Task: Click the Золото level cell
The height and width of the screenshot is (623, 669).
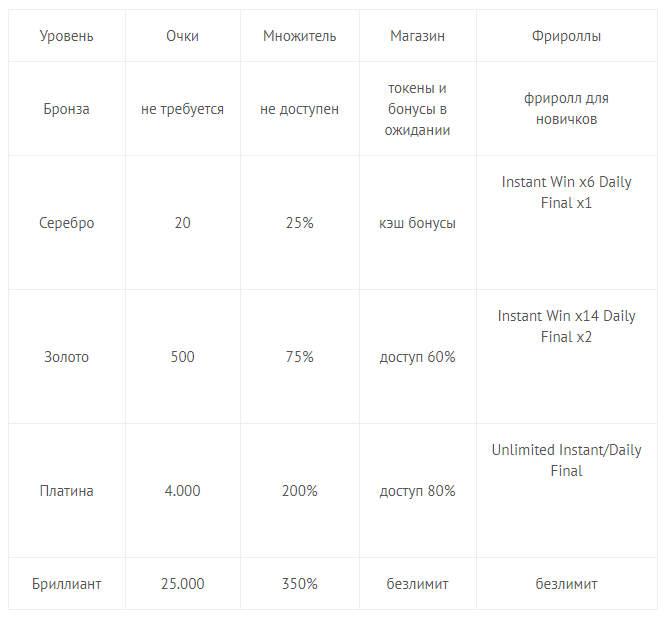Action: click(x=67, y=357)
